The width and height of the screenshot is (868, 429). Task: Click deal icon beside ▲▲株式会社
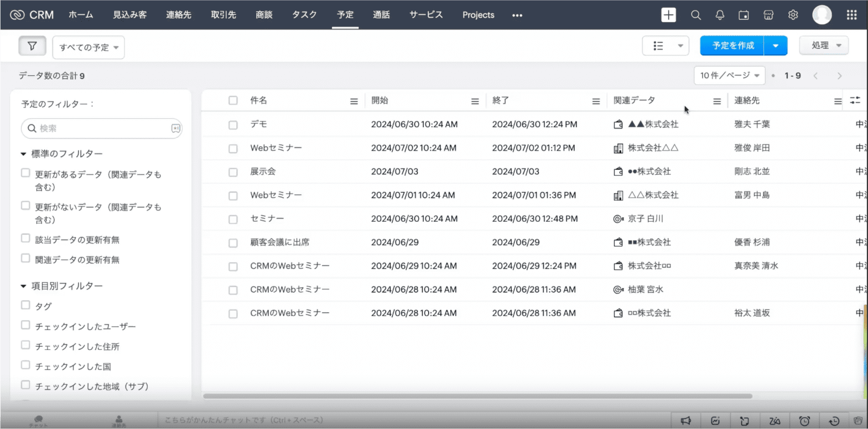[x=618, y=124]
